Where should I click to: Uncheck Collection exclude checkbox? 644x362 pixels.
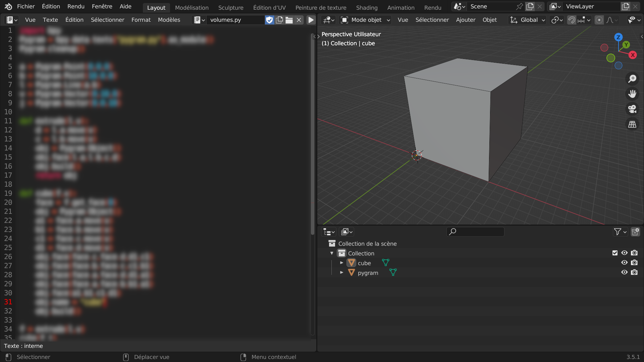615,253
